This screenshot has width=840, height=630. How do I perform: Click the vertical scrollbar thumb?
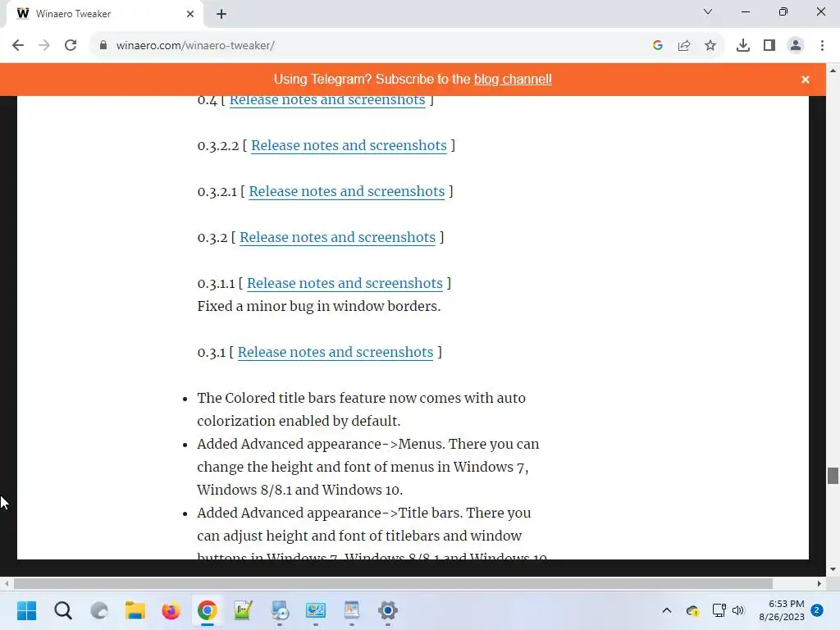coord(833,476)
